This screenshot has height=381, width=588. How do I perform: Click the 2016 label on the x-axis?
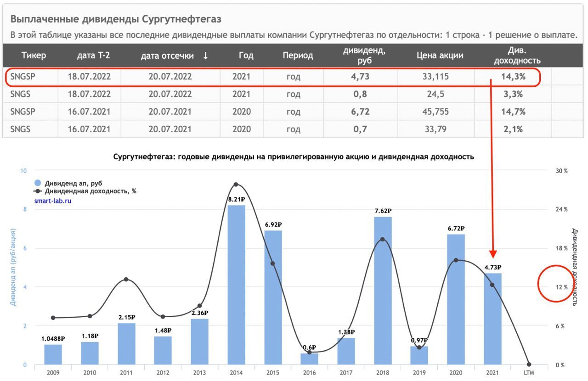(x=309, y=373)
